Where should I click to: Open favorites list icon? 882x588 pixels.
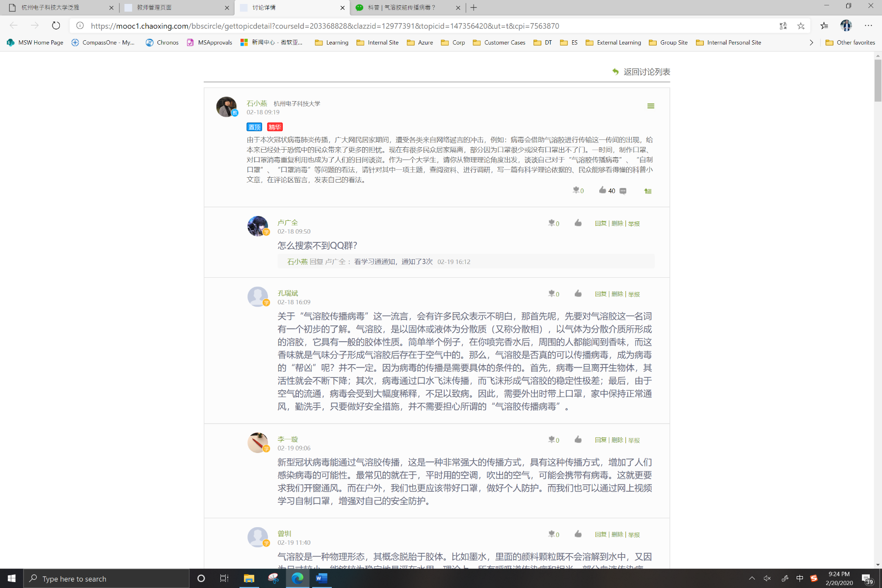[824, 26]
